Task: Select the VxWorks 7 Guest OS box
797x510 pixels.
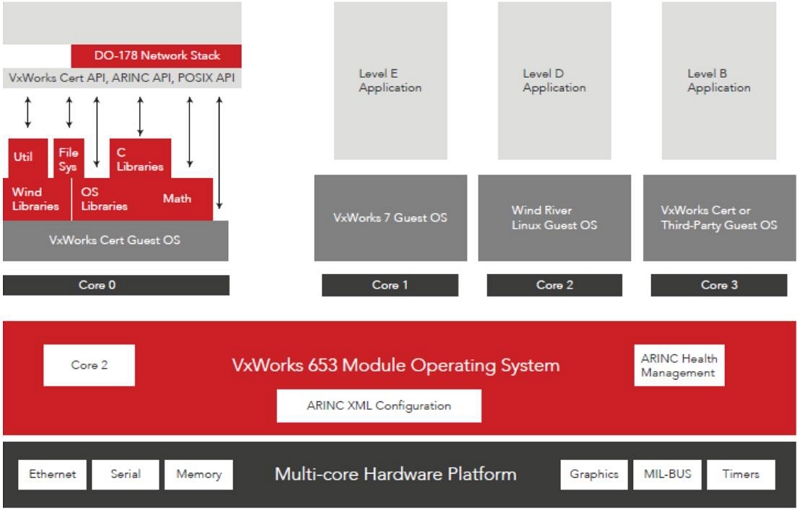Action: pos(390,218)
